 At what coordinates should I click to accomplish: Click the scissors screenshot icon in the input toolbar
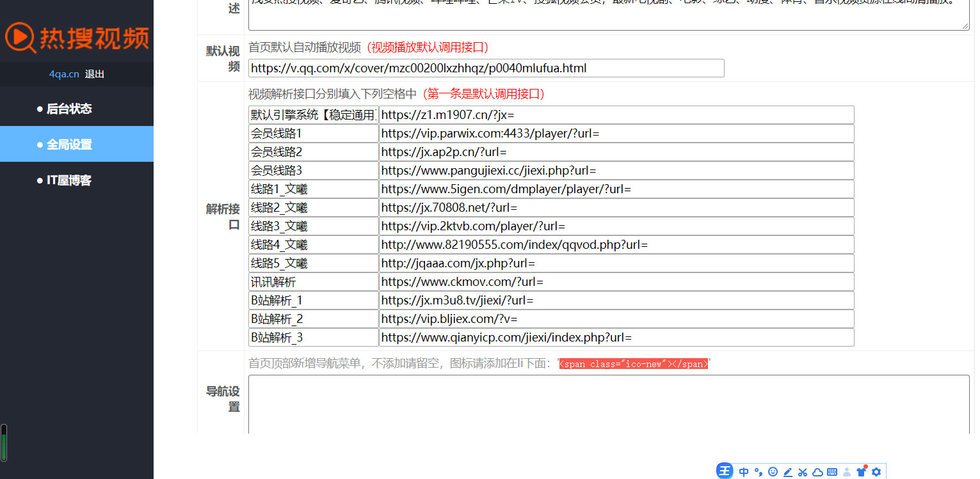click(x=803, y=471)
